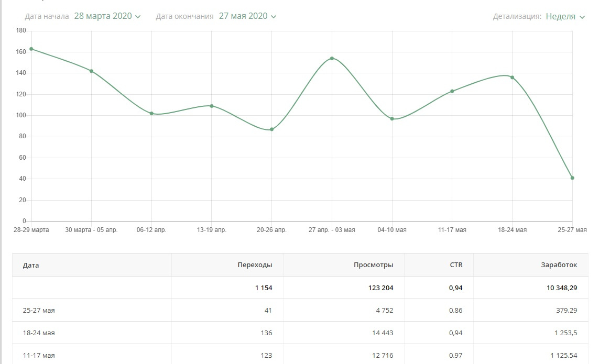
Task: Click the 'Детализация:' label
Action: [x=517, y=16]
